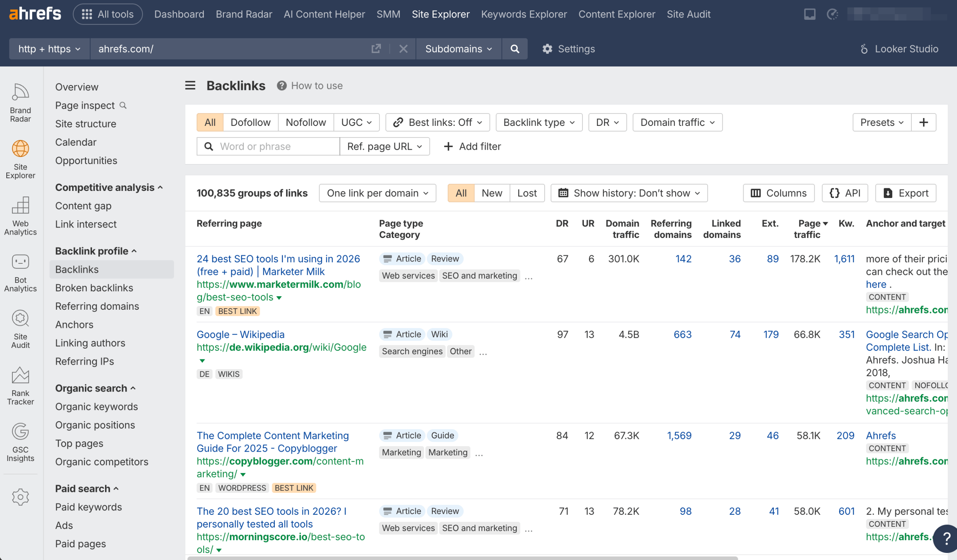
Task: Open Copyblogger content marketing guide link
Action: [273, 442]
